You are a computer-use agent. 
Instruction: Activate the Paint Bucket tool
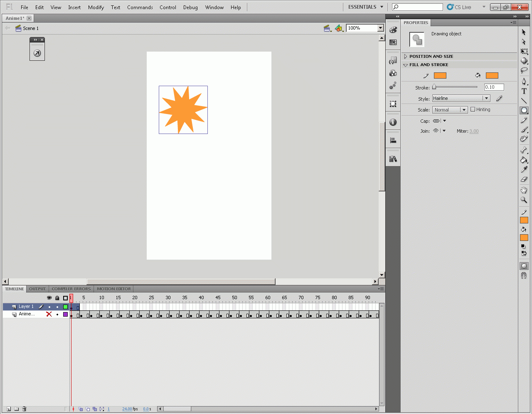(x=524, y=160)
